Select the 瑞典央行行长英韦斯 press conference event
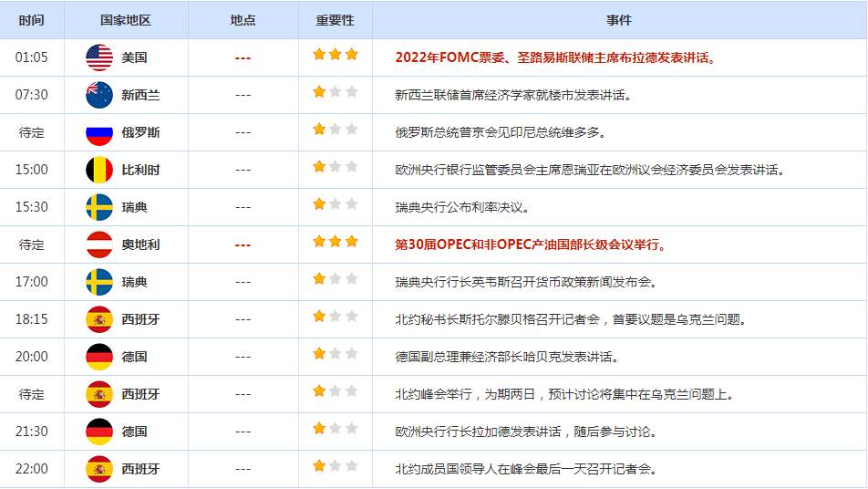 [526, 282]
